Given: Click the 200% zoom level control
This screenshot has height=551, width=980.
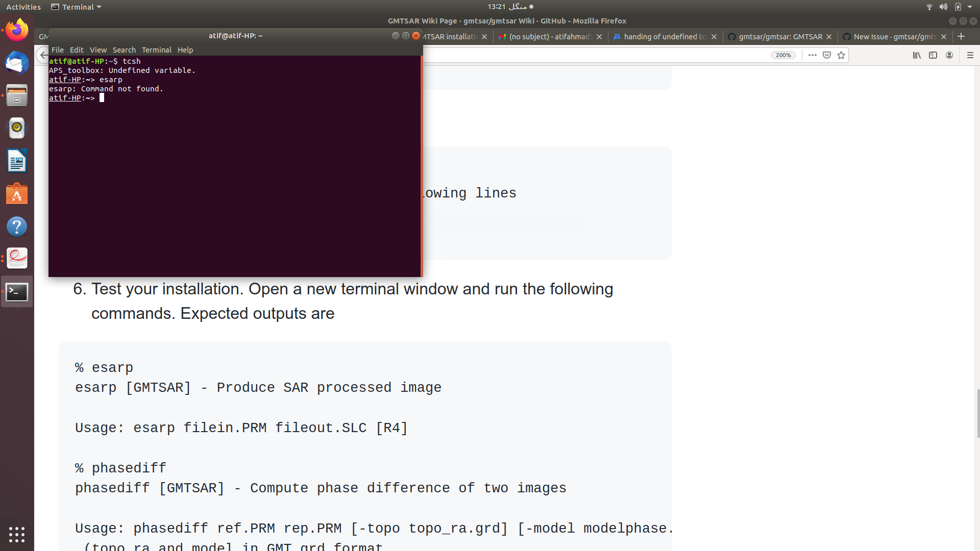Looking at the screenshot, I should pyautogui.click(x=783, y=55).
